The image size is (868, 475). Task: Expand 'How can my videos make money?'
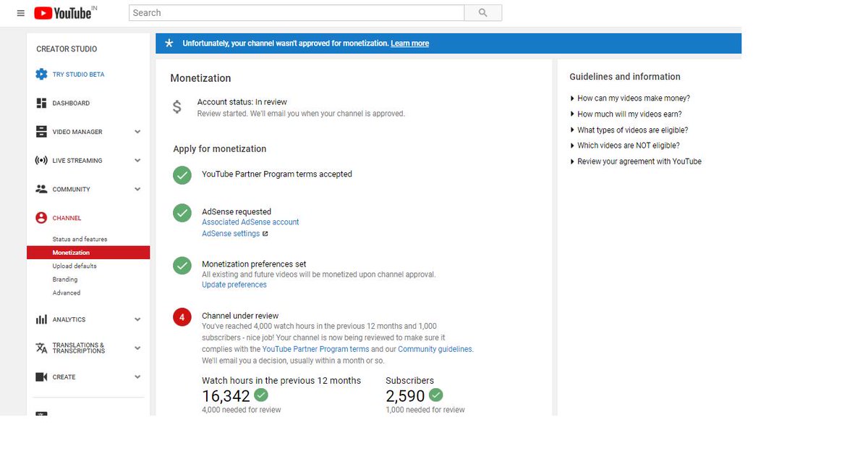630,98
